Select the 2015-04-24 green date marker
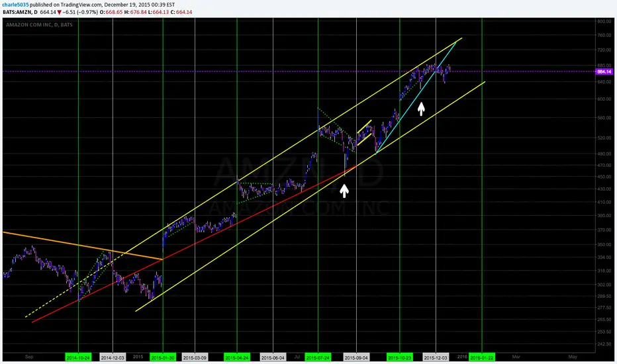The height and width of the screenshot is (364, 617). pyautogui.click(x=237, y=357)
